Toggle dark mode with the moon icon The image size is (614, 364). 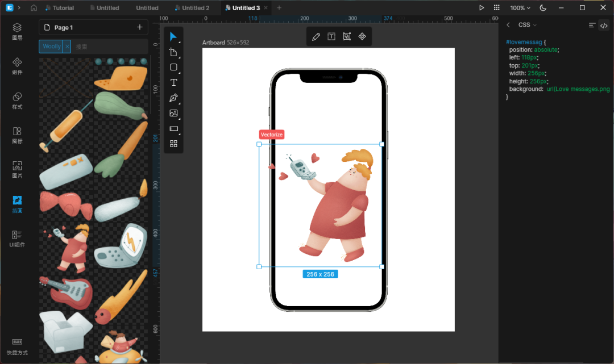pyautogui.click(x=542, y=8)
